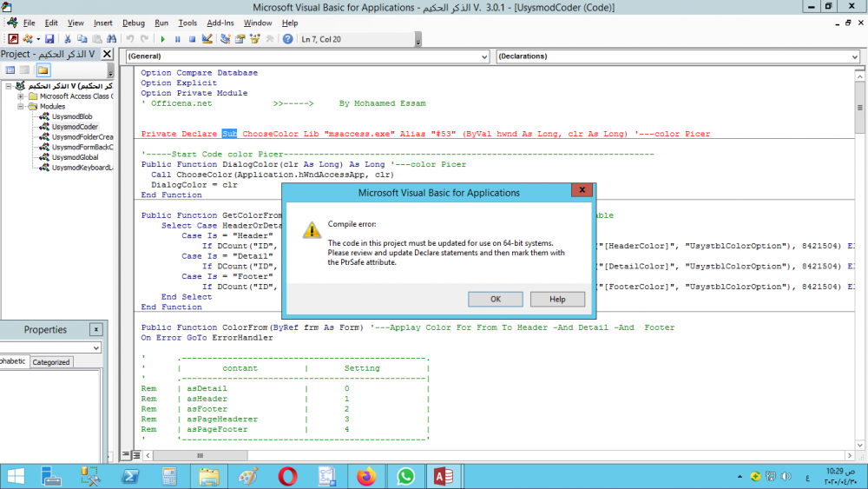Image resolution: width=868 pixels, height=489 pixels.
Task: Click Reset stop icon
Action: [x=192, y=39]
